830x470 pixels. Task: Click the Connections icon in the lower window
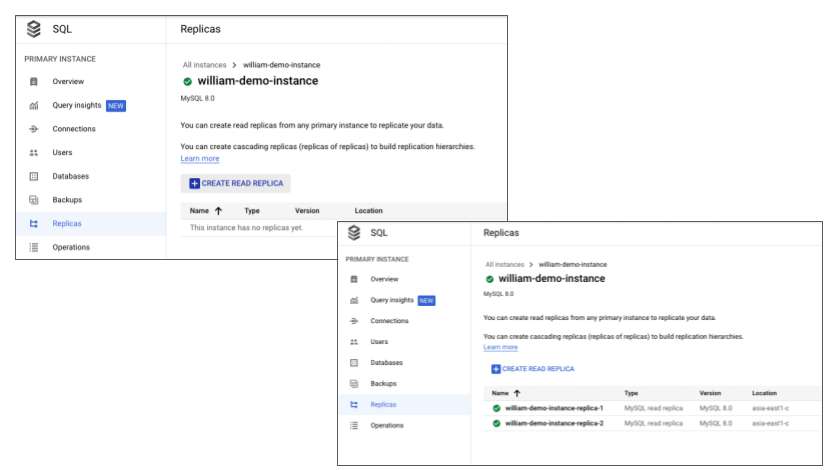(x=354, y=321)
